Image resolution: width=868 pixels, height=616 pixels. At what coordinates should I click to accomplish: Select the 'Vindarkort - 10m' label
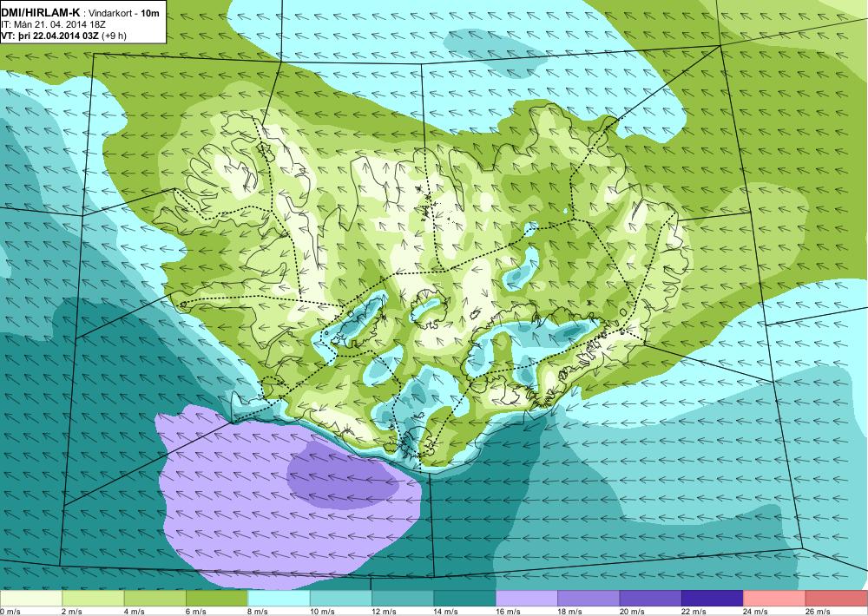[x=125, y=13]
